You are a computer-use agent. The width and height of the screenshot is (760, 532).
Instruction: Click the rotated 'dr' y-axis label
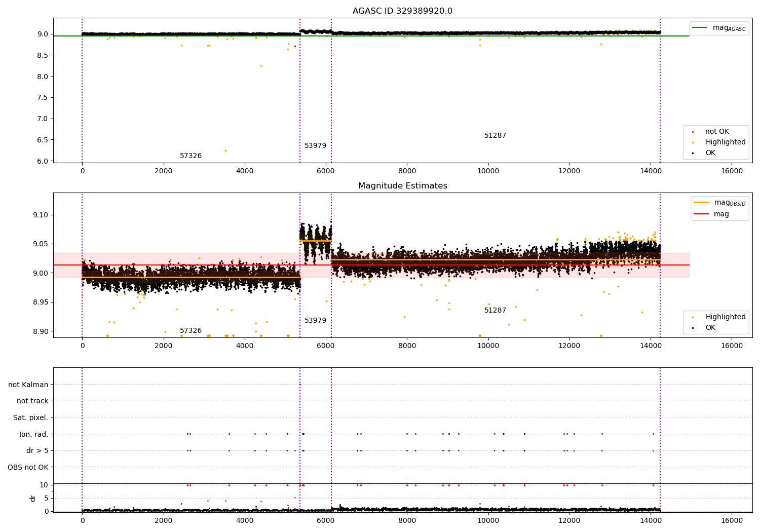33,499
